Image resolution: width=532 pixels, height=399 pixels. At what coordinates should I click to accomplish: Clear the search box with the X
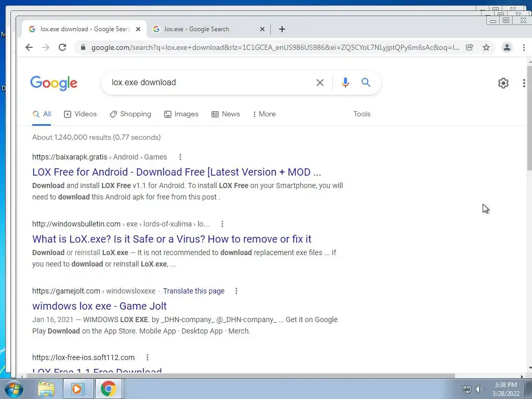point(320,83)
